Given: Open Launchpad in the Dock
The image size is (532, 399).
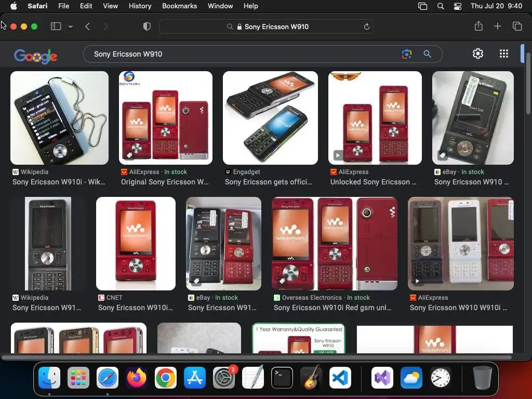Looking at the screenshot, I should (78, 378).
